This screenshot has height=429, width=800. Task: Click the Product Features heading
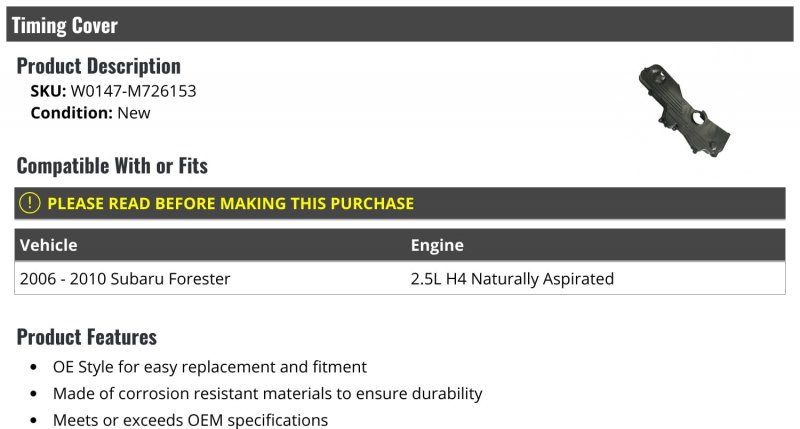click(87, 337)
